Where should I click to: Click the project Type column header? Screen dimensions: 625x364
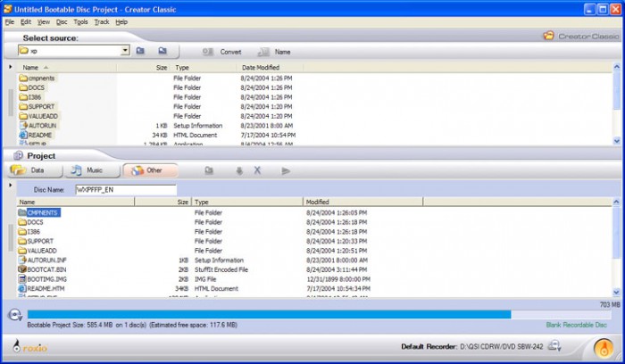pos(247,202)
